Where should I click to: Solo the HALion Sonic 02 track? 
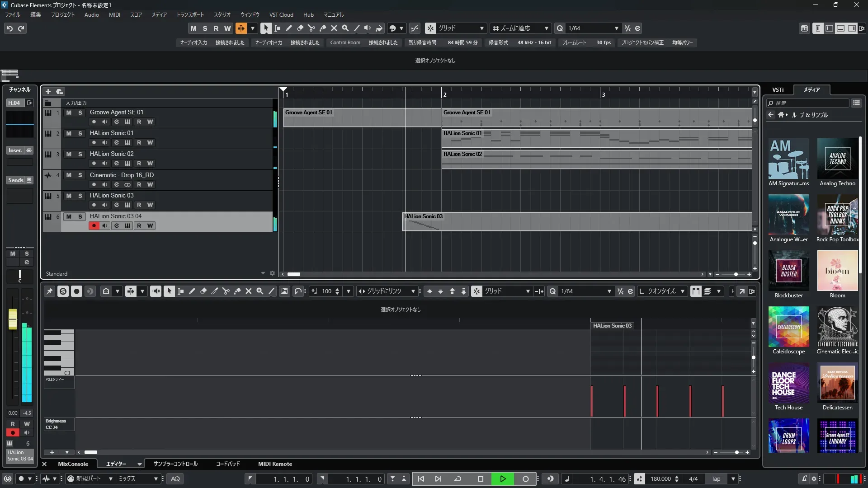pyautogui.click(x=80, y=154)
